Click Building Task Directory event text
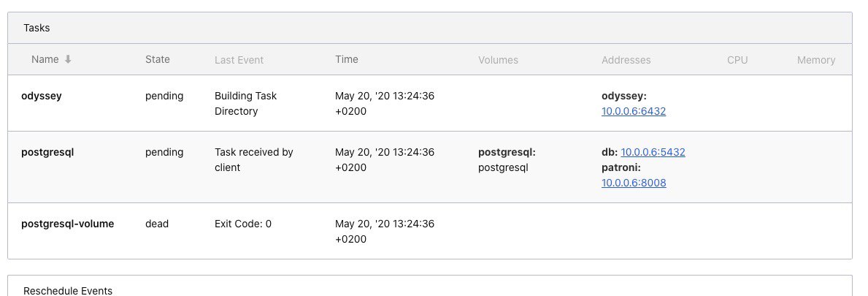Image resolution: width=868 pixels, height=296 pixels. pos(245,104)
